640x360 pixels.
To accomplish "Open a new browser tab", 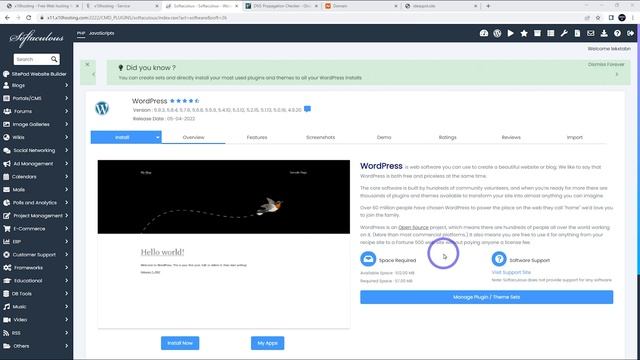I will pos(488,6).
